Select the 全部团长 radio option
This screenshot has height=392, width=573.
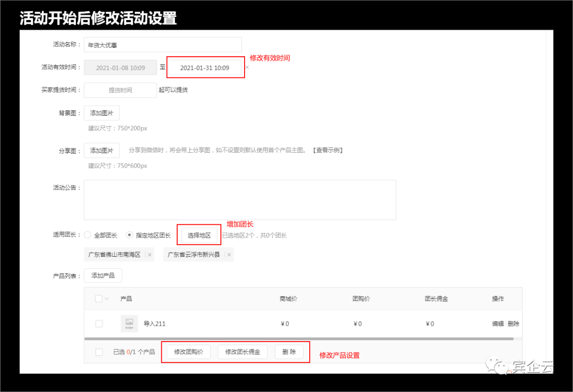tap(88, 234)
